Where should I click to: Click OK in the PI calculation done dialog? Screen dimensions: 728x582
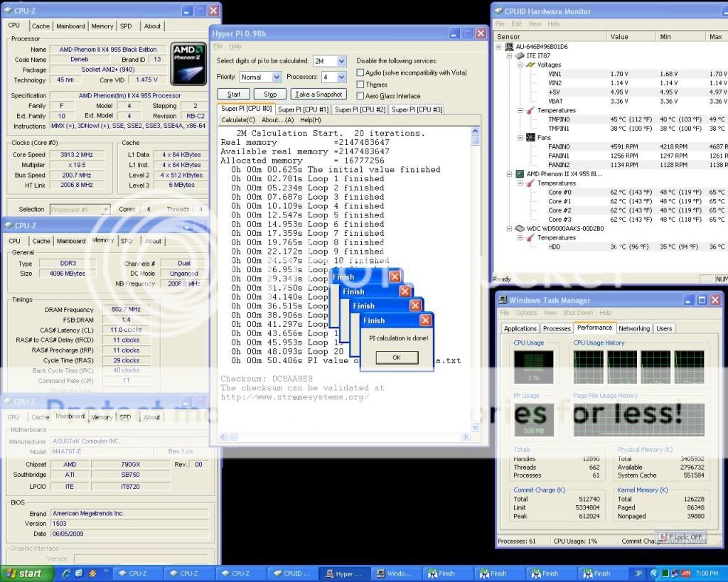(x=397, y=357)
